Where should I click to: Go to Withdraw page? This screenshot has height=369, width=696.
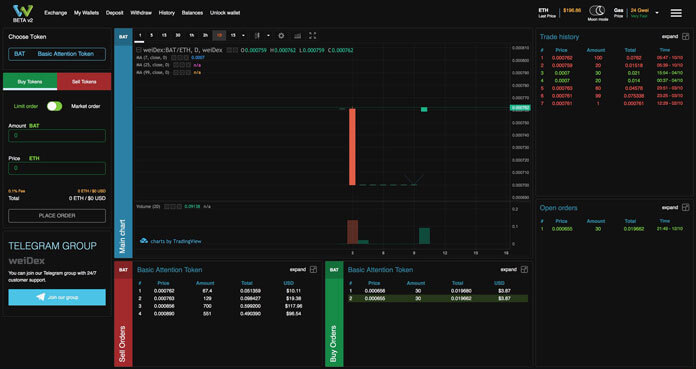coord(141,13)
